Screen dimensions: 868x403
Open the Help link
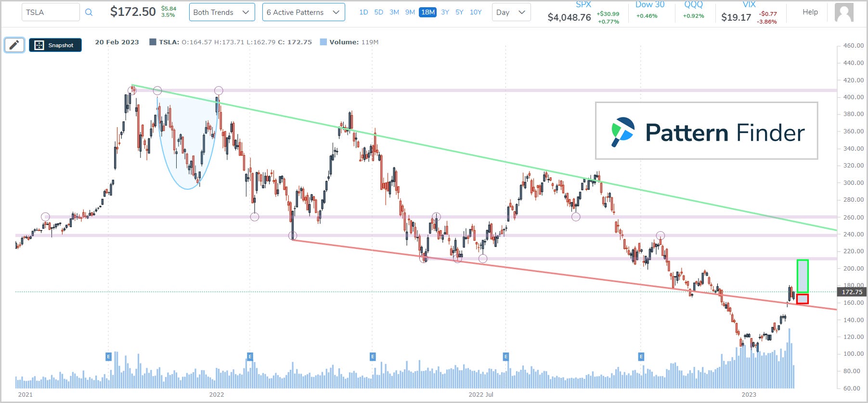click(x=810, y=12)
